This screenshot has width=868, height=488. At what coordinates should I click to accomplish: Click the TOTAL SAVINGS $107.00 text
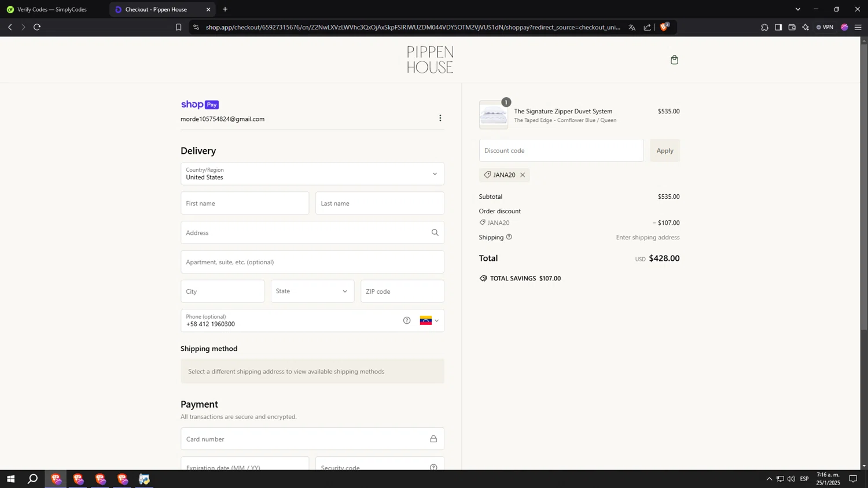pos(525,278)
